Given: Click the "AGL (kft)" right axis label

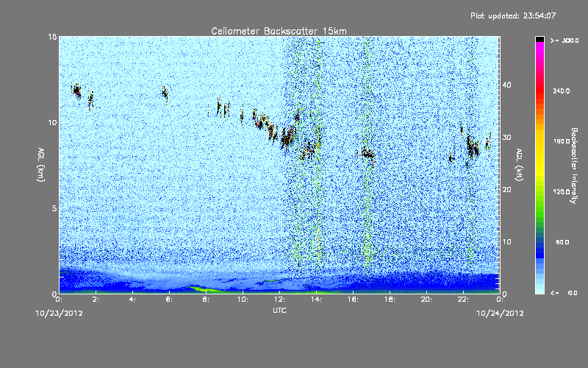Looking at the screenshot, I should tap(520, 164).
